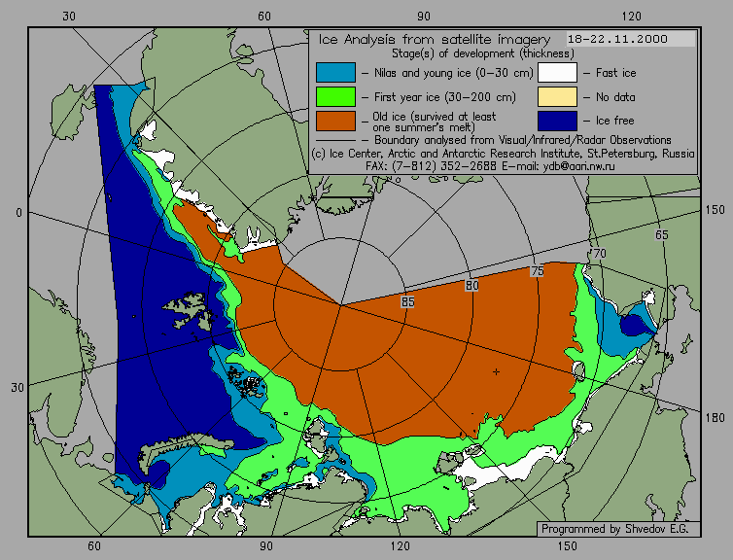Screen dimensions: 733x560
Task: Click the ydb@aari.nw.ru e-mail address
Action: [x=578, y=166]
